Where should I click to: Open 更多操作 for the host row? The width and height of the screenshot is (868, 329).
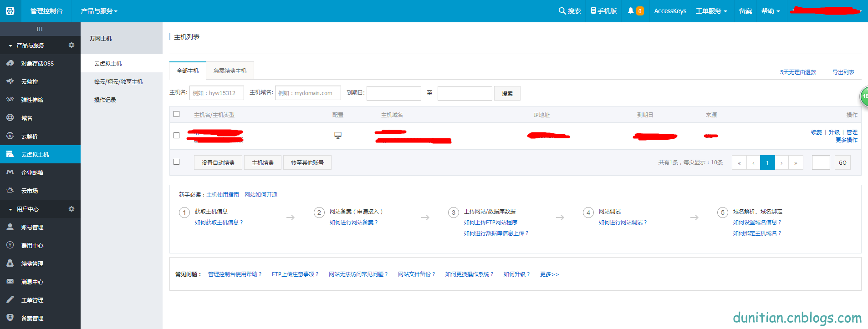tap(847, 140)
